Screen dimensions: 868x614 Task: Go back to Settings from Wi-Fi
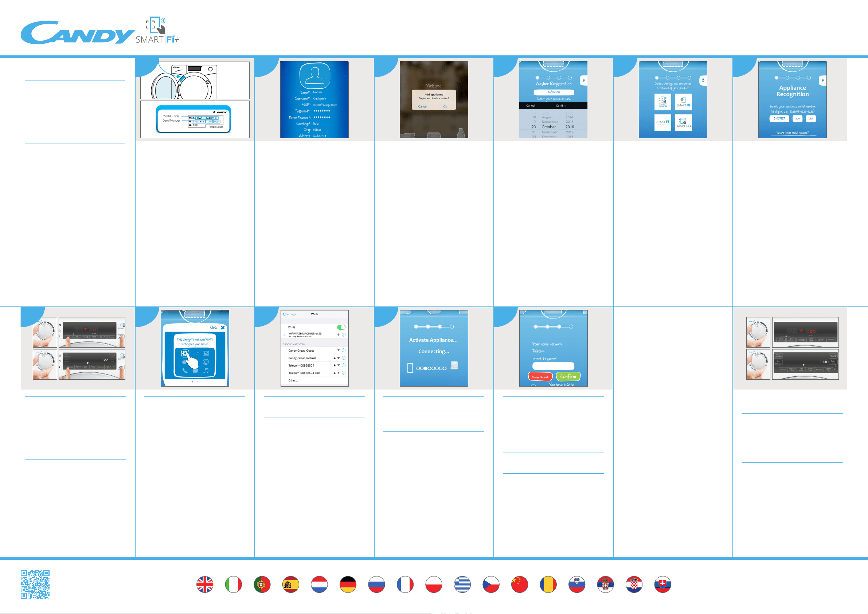pos(289,314)
